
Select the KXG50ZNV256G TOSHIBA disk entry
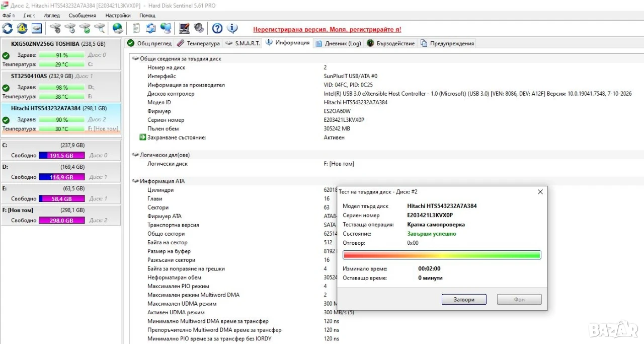pos(61,54)
